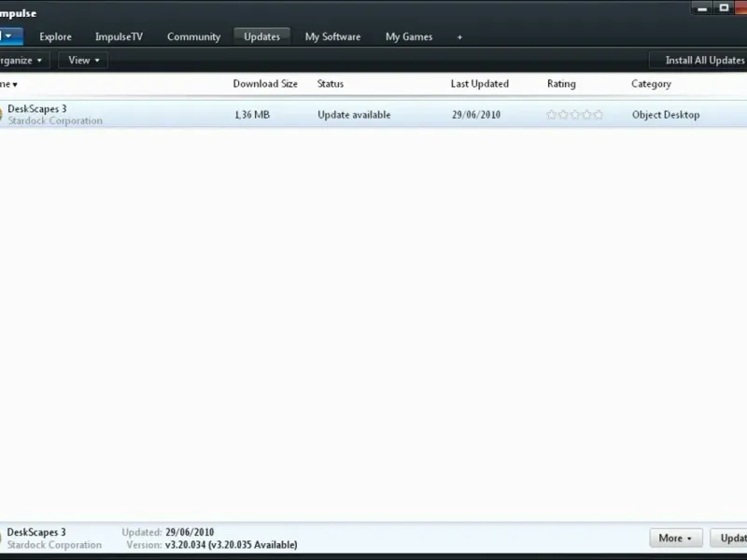Image resolution: width=747 pixels, height=560 pixels.
Task: Open the Community tab
Action: click(193, 36)
